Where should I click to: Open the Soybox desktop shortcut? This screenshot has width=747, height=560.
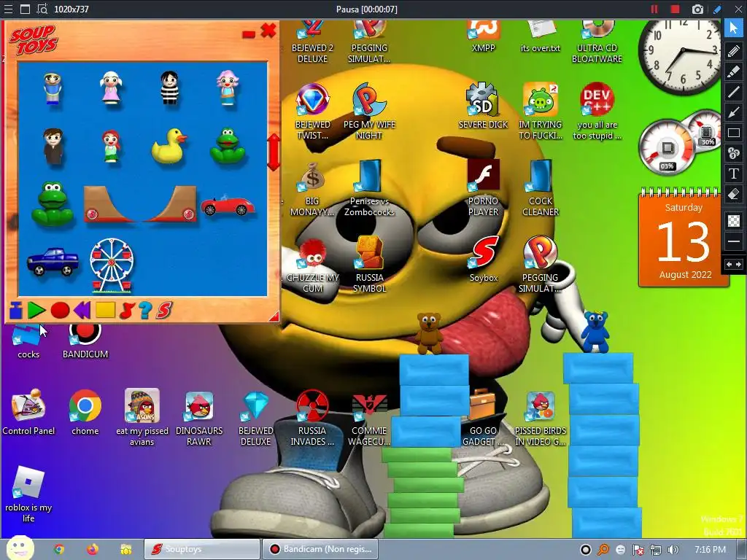coord(484,259)
